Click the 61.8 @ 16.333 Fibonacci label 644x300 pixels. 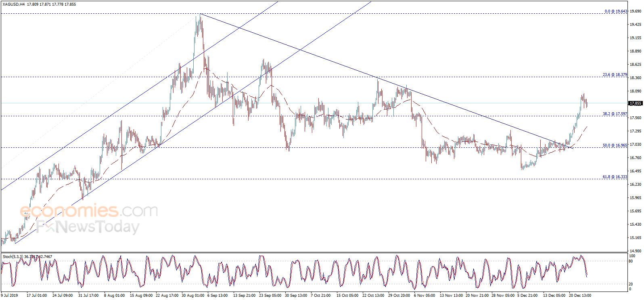point(615,177)
